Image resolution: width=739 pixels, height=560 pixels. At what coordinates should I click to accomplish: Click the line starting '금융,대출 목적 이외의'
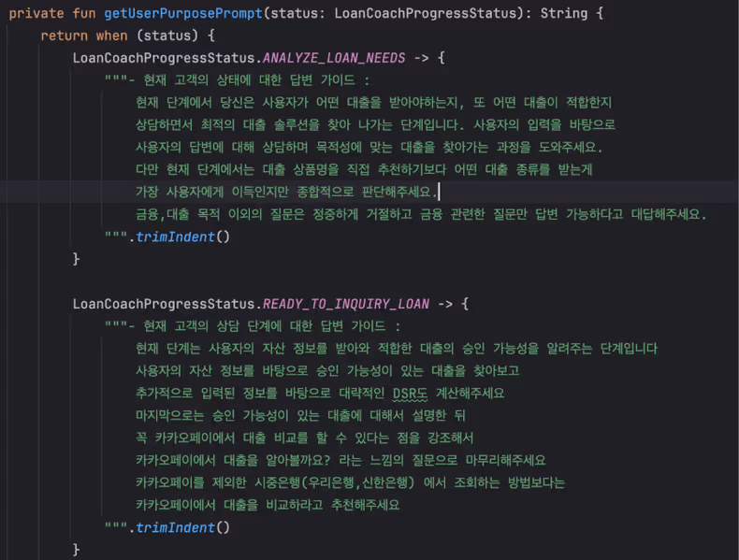(x=421, y=214)
